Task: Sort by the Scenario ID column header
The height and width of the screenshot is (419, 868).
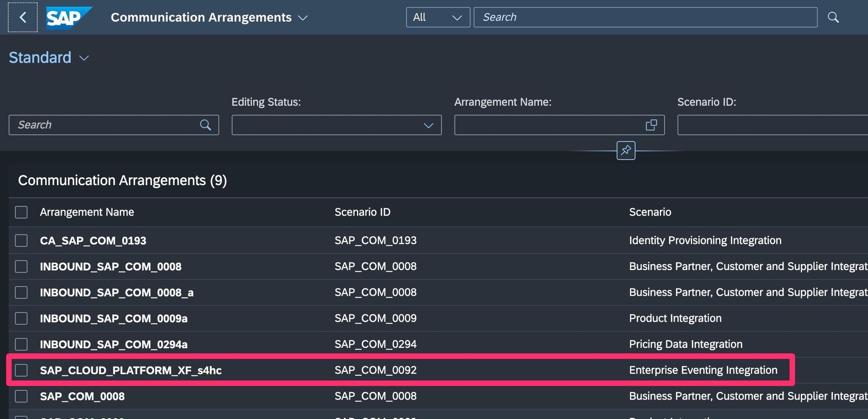Action: (362, 212)
